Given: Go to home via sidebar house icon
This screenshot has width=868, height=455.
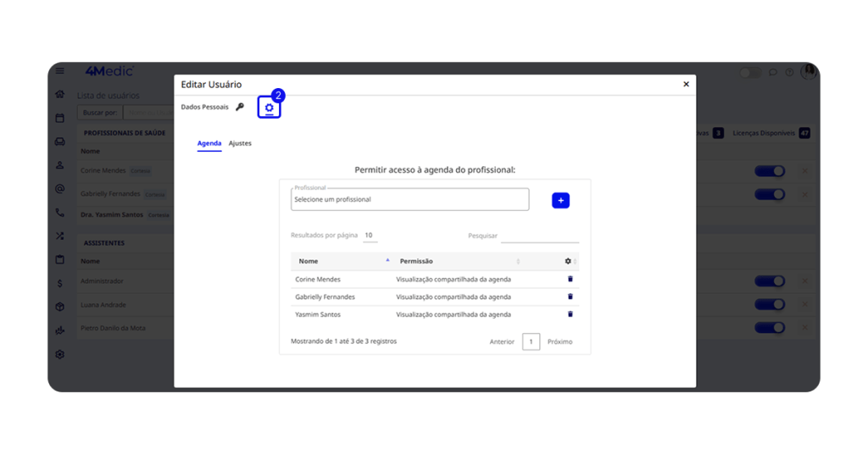Looking at the screenshot, I should pos(59,95).
